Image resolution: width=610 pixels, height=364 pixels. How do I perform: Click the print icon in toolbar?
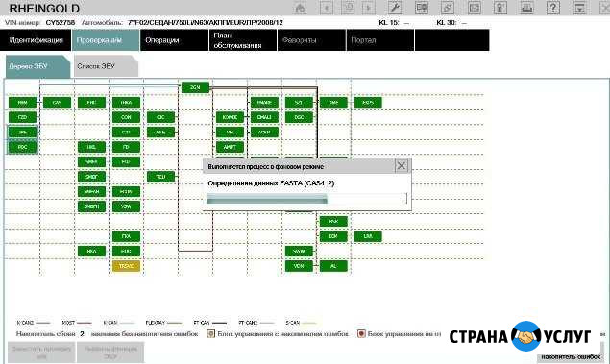click(x=526, y=8)
